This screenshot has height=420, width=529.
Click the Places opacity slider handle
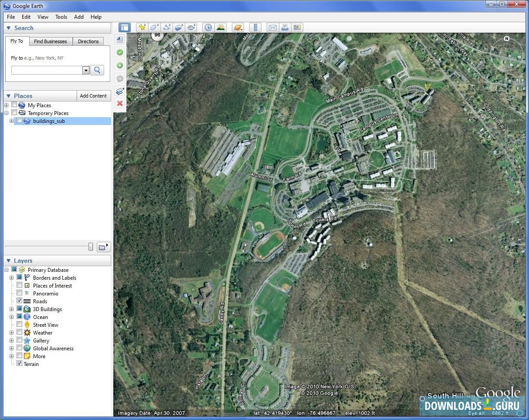pyautogui.click(x=90, y=247)
